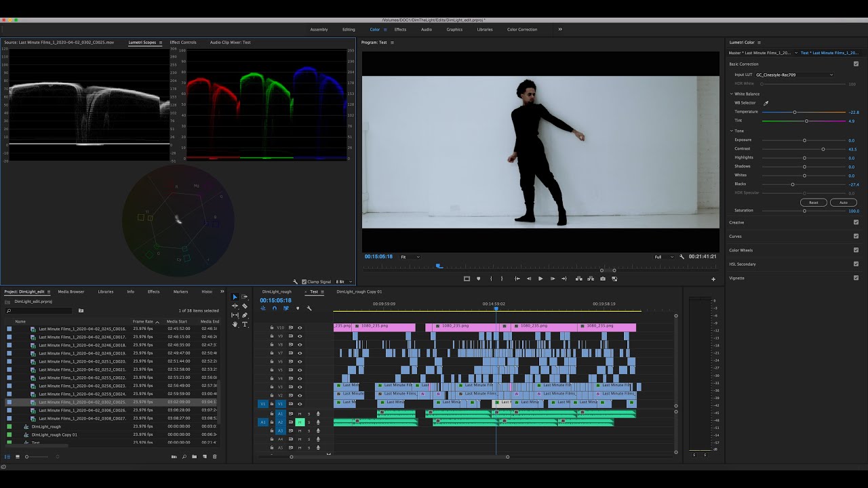The width and height of the screenshot is (868, 488).
Task: Open the DimLight_rough Copy 01 sequence tab
Action: 359,291
